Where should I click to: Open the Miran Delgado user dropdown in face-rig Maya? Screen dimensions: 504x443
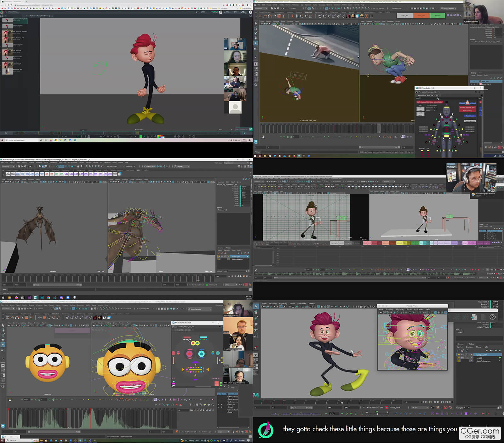(x=200, y=309)
